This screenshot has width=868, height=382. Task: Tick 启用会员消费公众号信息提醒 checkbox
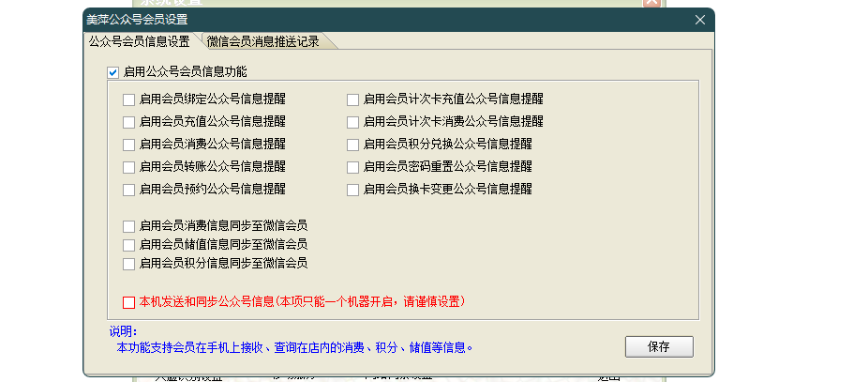click(128, 145)
